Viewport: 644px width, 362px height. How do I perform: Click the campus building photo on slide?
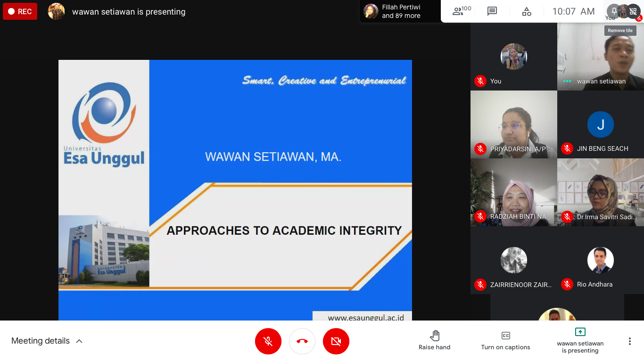[104, 251]
